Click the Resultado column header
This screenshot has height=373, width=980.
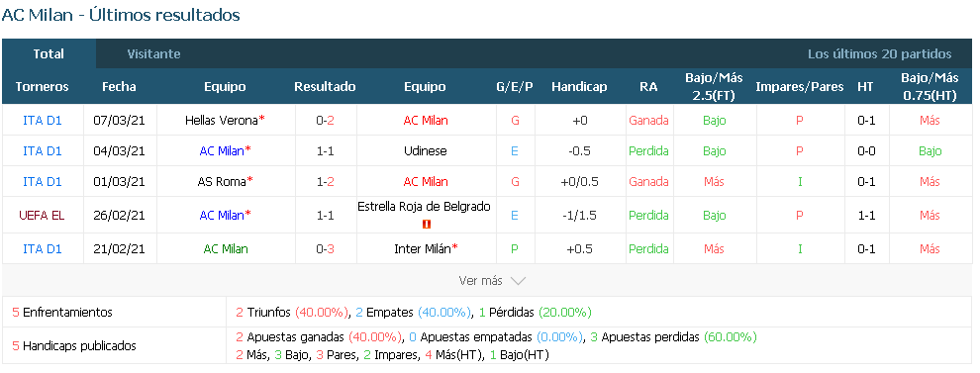point(325,87)
